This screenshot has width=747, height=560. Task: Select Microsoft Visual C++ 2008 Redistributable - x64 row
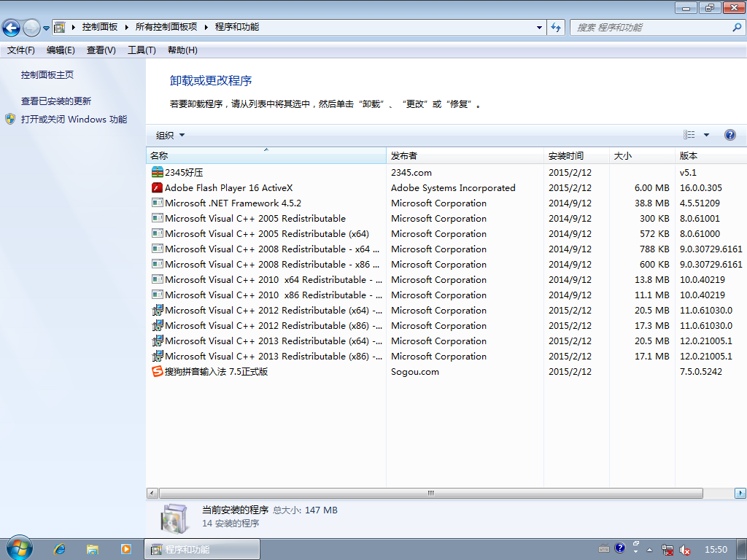point(446,249)
